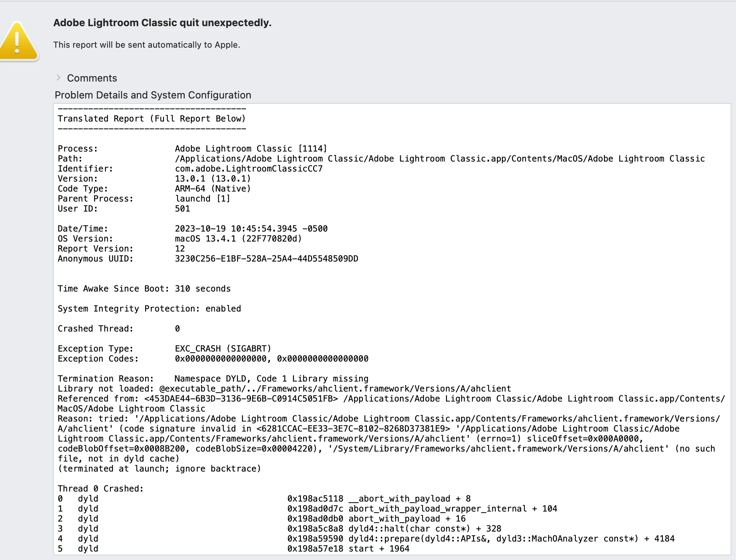Click the 'dyld4::halt(char const*) + 328' row
Screen dimensions: 736x560
coord(279,528)
